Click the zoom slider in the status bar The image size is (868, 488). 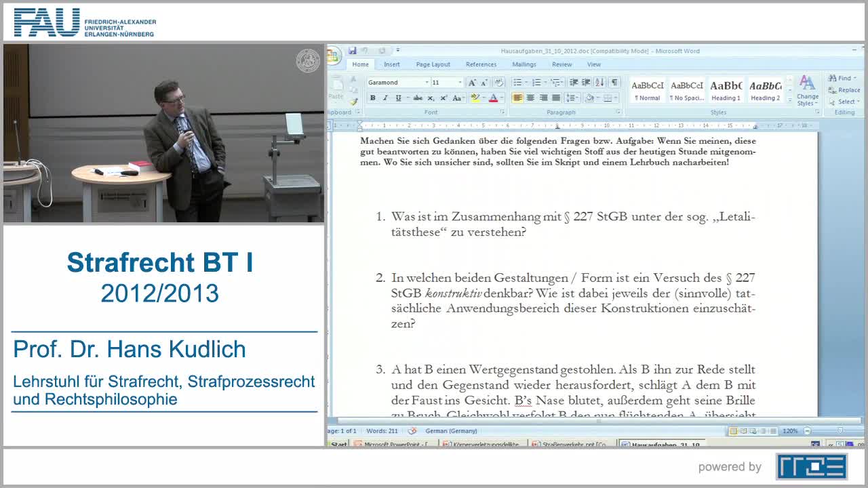(840, 431)
